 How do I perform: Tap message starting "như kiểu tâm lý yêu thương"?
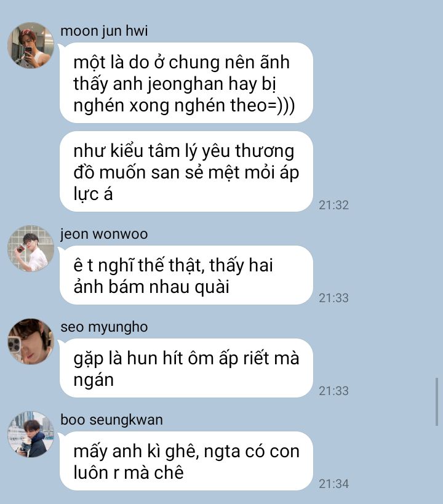click(x=186, y=172)
